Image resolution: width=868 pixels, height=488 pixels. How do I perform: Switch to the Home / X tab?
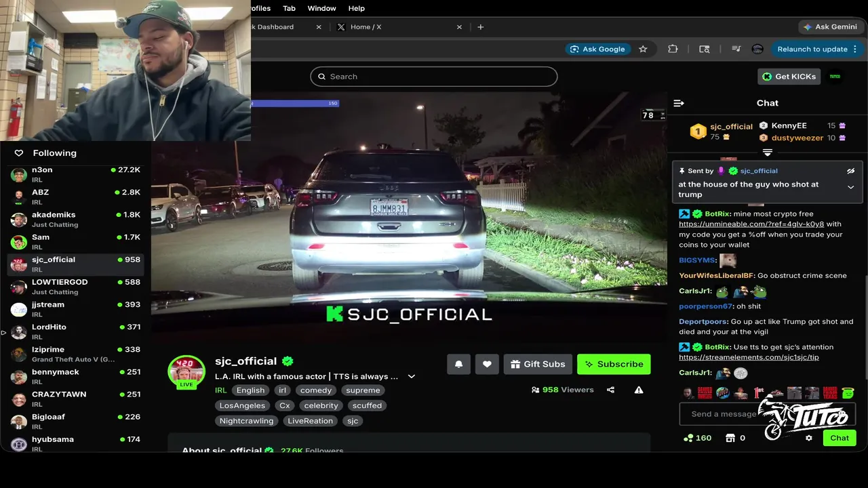[x=399, y=27]
